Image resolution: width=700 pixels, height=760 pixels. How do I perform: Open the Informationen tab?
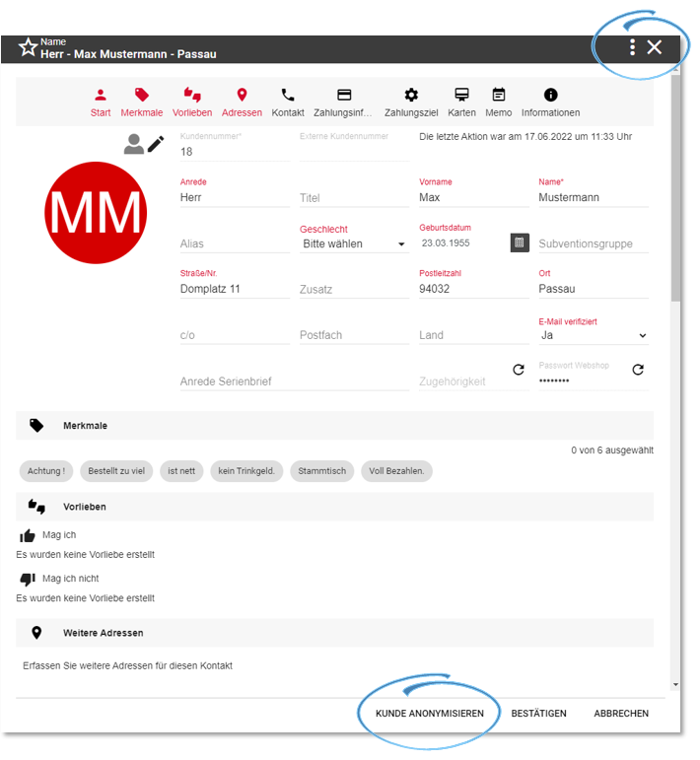(550, 103)
